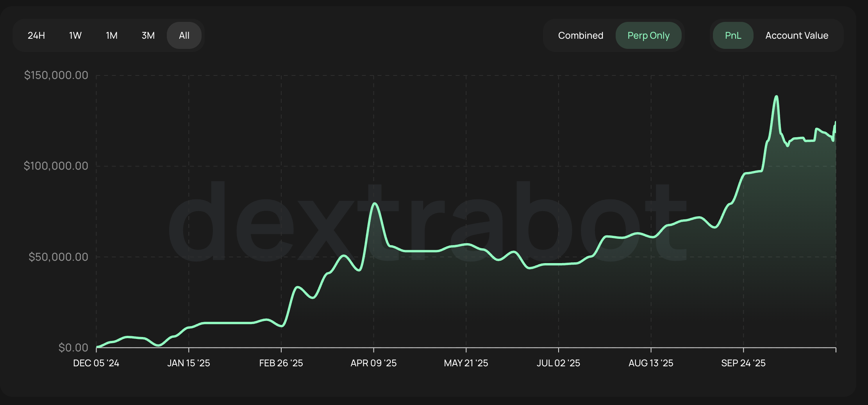The height and width of the screenshot is (405, 868).
Task: Select the Perp Only option
Action: pyautogui.click(x=648, y=36)
